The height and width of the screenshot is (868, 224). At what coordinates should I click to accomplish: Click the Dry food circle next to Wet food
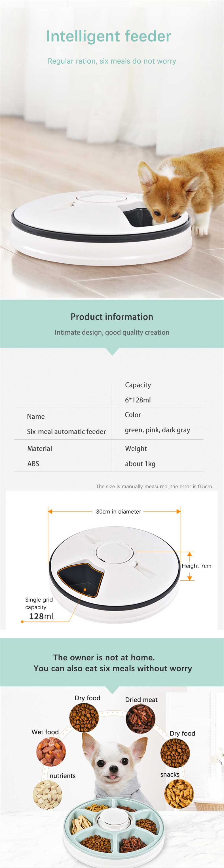pyautogui.click(x=84, y=717)
